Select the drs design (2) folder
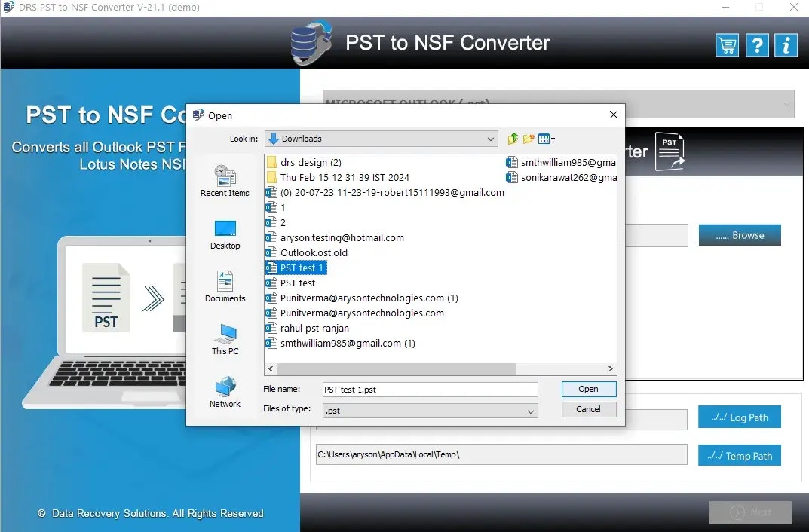 click(304, 162)
